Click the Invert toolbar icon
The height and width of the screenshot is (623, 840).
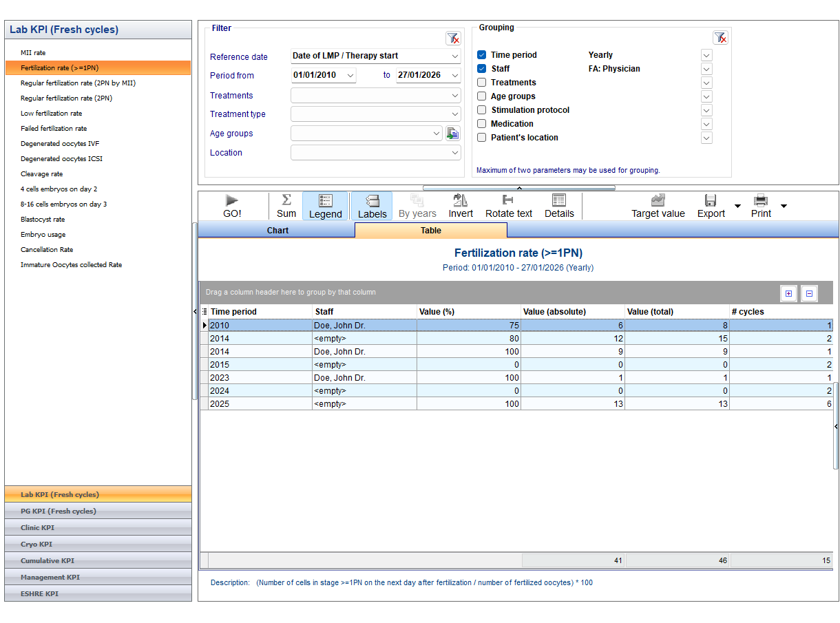tap(461, 206)
